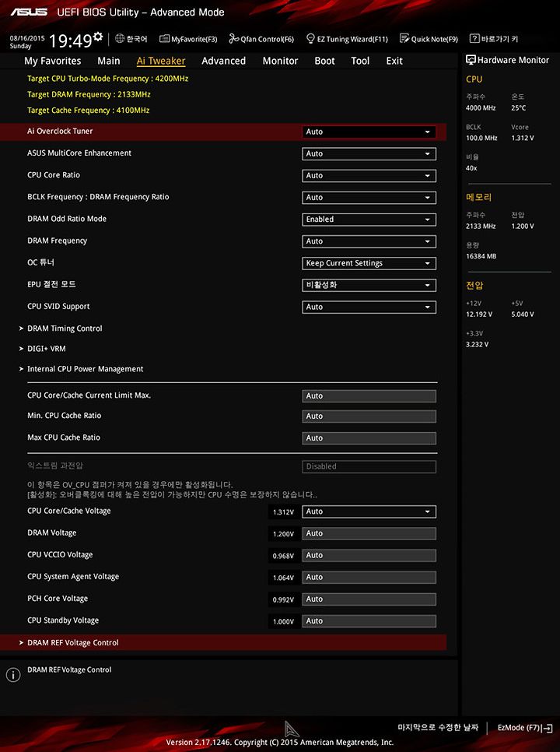Click Target CPU Turbo-Mode Frequency text
Viewport: 560px width, 752px height.
(x=108, y=78)
